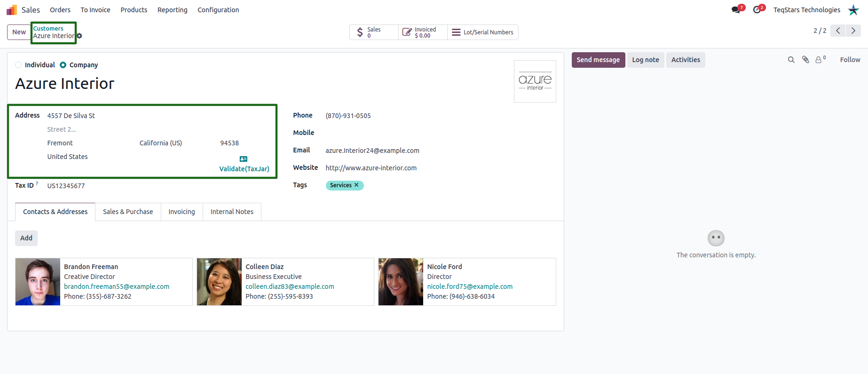Viewport: 868px width, 374px height.
Task: Click the New record button
Action: point(19,32)
